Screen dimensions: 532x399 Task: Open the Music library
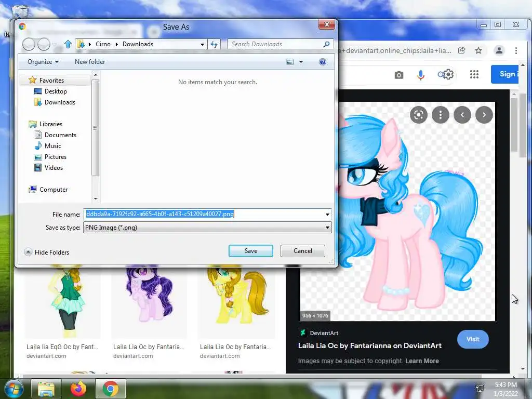[53, 145]
